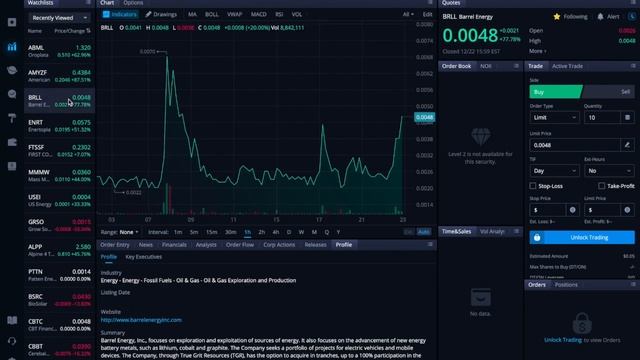Open the chat bubble icon in sidebar

(x=12, y=94)
